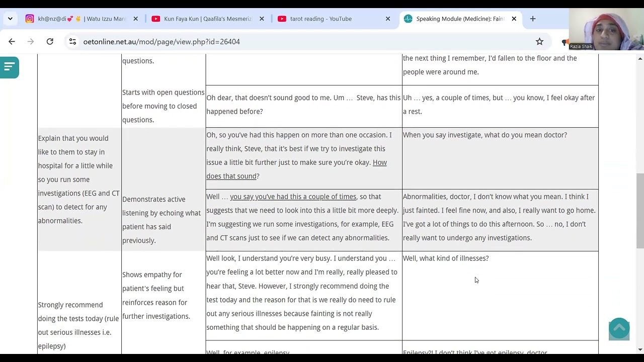This screenshot has height=362, width=644.
Task: Bookmark this page with the star icon
Action: pyautogui.click(x=539, y=42)
